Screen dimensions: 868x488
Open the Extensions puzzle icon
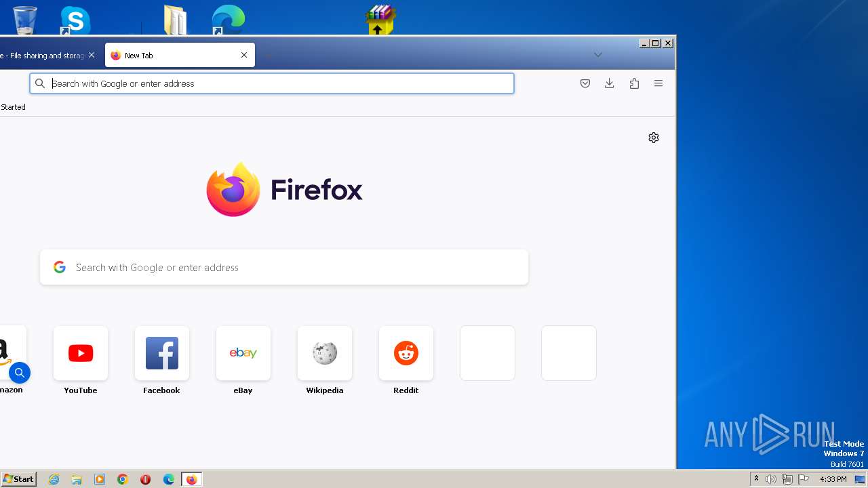tap(634, 83)
